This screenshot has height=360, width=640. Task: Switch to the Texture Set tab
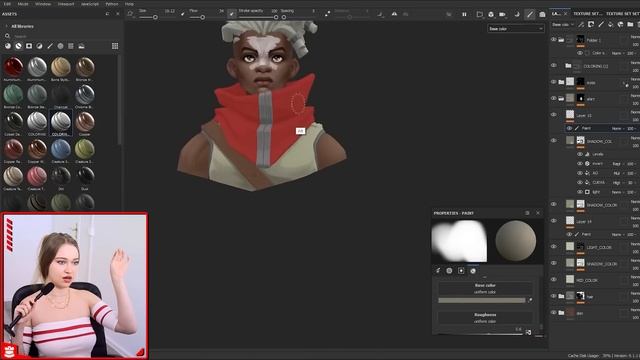587,13
